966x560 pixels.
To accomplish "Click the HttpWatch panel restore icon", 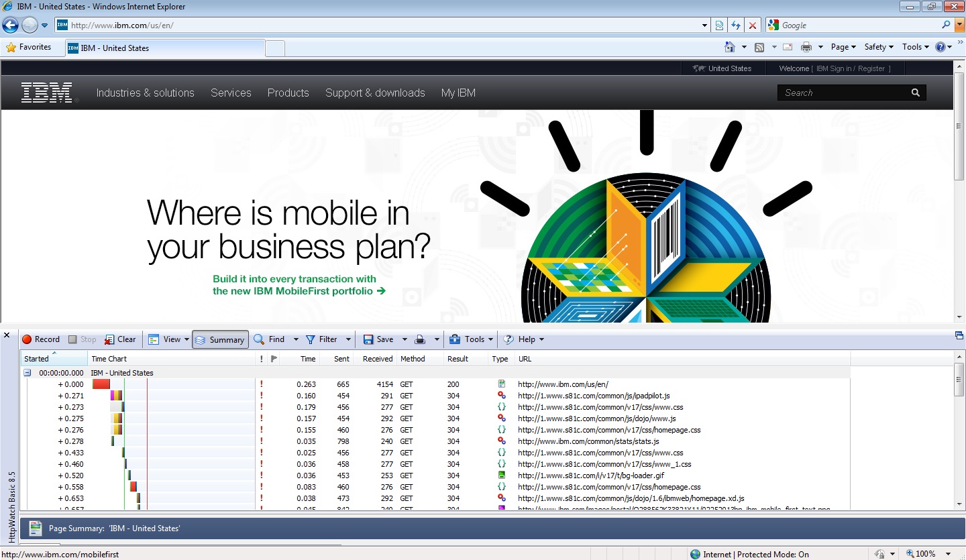I will click(x=959, y=335).
